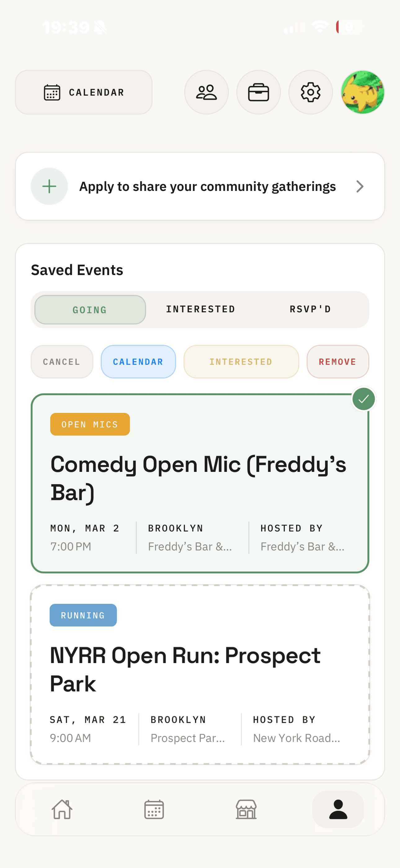Open the people/community icon in header

[207, 92]
